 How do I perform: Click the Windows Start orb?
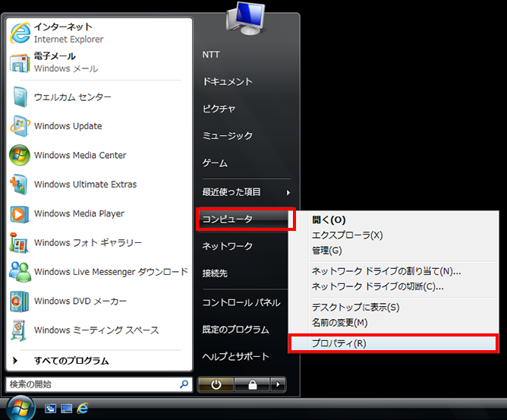tap(20, 408)
